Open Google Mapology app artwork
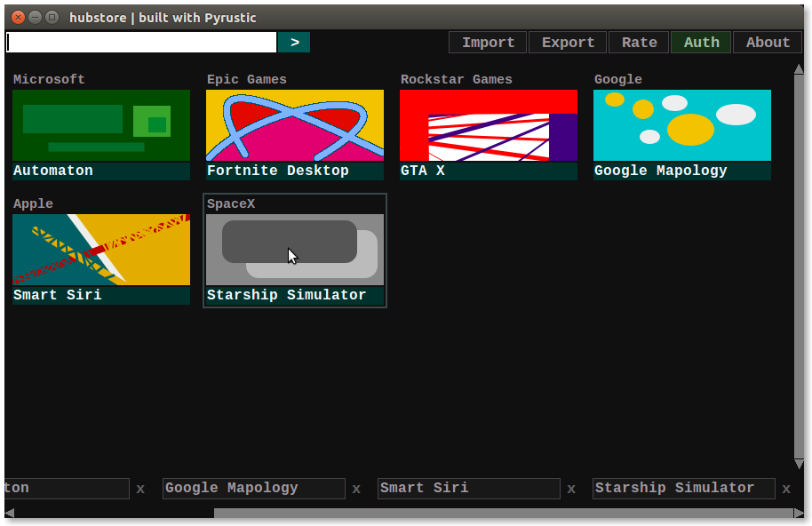812x526 pixels. pyautogui.click(x=682, y=125)
